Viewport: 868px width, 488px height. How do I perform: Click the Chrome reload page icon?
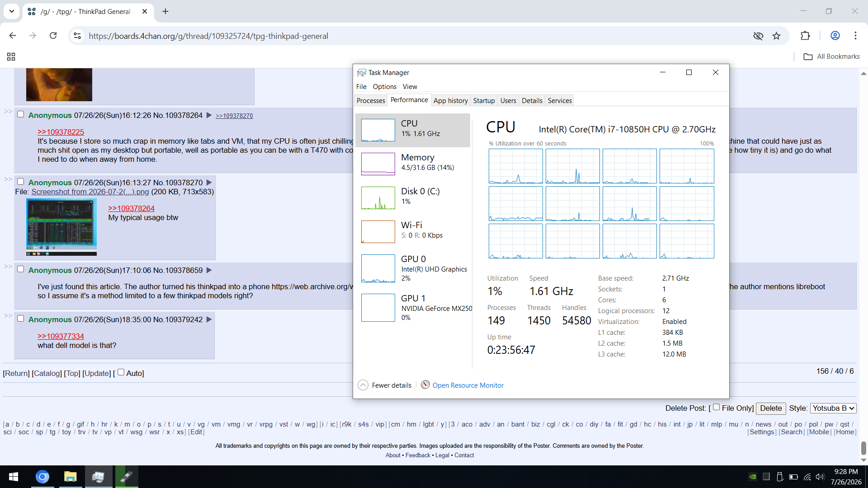click(x=53, y=36)
